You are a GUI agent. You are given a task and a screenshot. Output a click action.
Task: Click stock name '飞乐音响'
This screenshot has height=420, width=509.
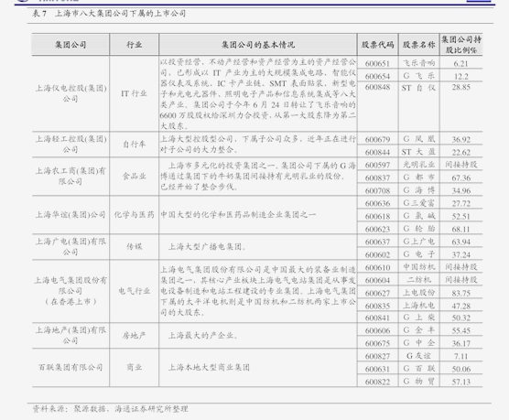pyautogui.click(x=418, y=63)
